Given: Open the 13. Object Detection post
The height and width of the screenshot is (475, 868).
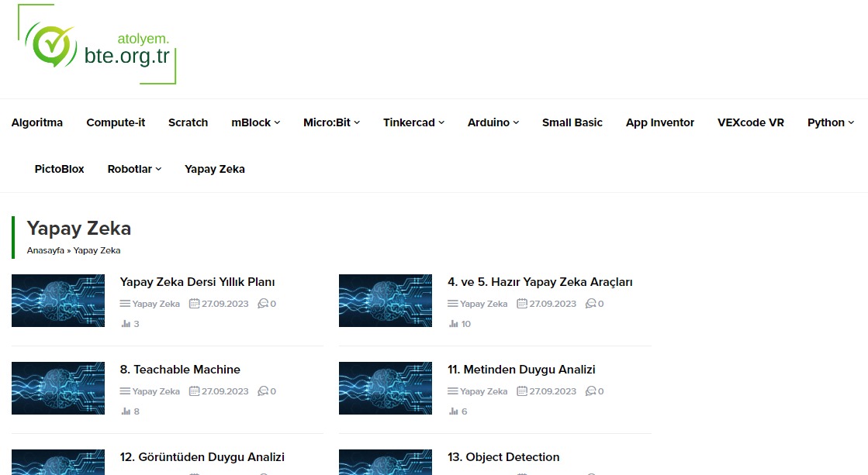Looking at the screenshot, I should click(x=503, y=456).
